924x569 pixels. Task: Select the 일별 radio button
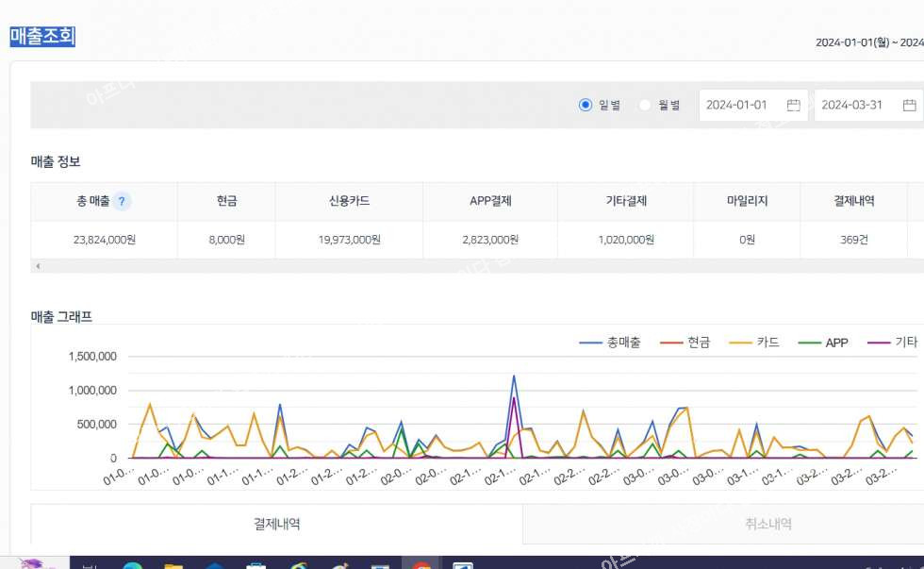(586, 105)
